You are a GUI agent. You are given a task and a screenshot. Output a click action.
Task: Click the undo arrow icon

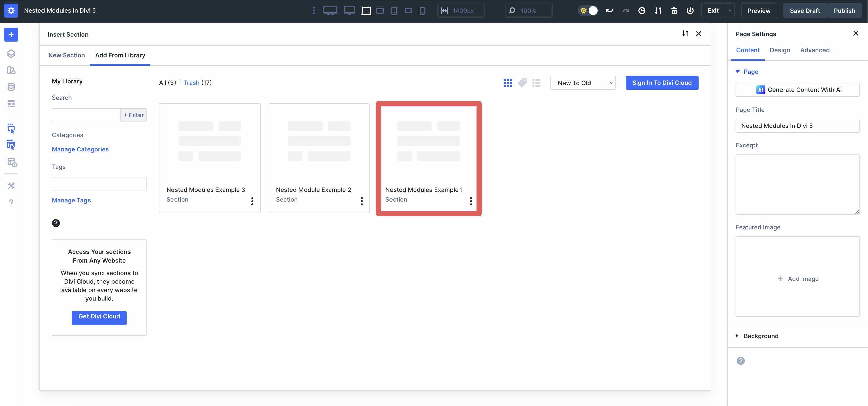609,11
